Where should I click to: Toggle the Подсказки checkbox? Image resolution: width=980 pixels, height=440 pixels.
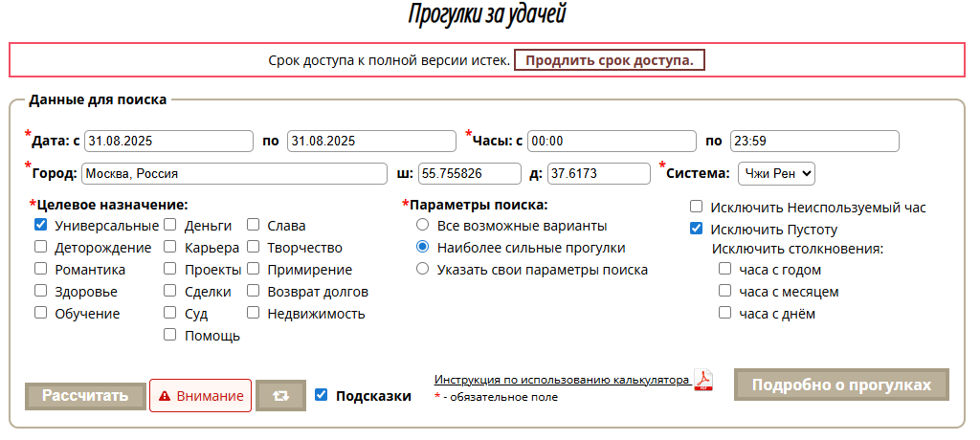coord(322,395)
